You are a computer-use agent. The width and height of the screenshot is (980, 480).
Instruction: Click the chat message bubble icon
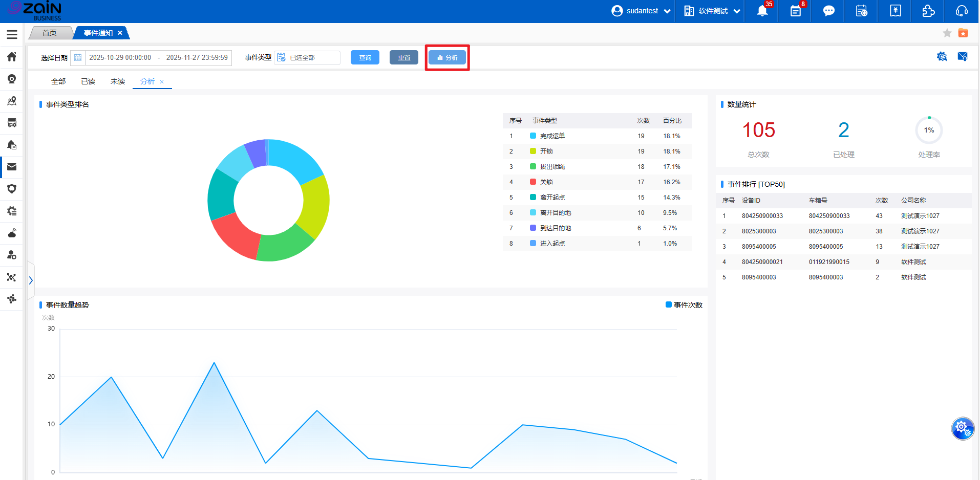(828, 11)
